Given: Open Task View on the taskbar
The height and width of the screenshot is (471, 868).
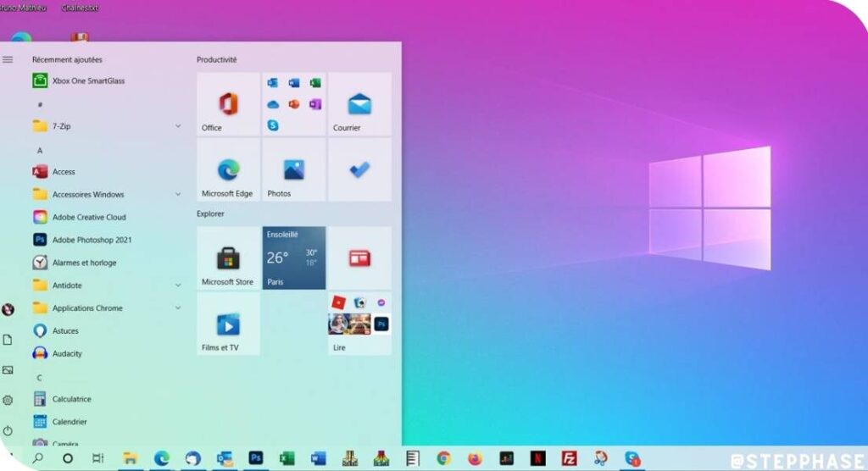Looking at the screenshot, I should (98, 458).
